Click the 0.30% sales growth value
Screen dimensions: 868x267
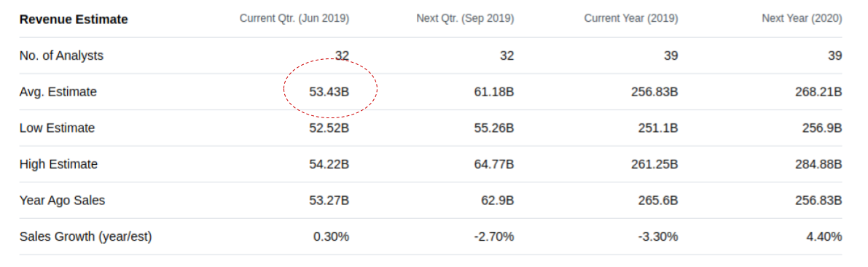332,237
